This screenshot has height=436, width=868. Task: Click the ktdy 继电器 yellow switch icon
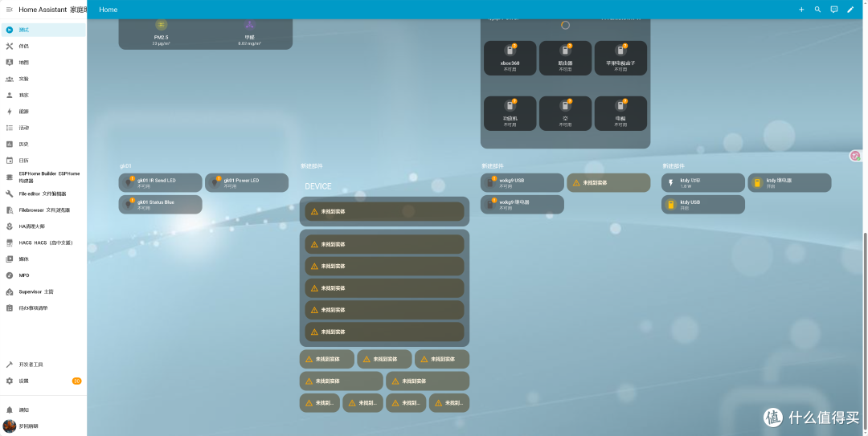757,182
